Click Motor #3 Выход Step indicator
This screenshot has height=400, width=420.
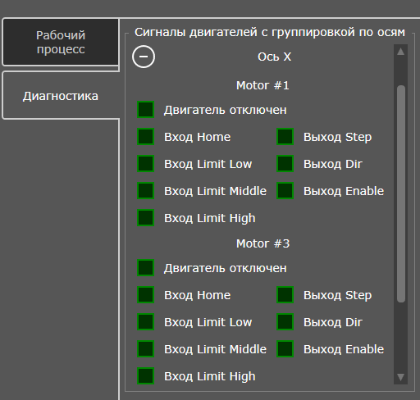pos(285,295)
